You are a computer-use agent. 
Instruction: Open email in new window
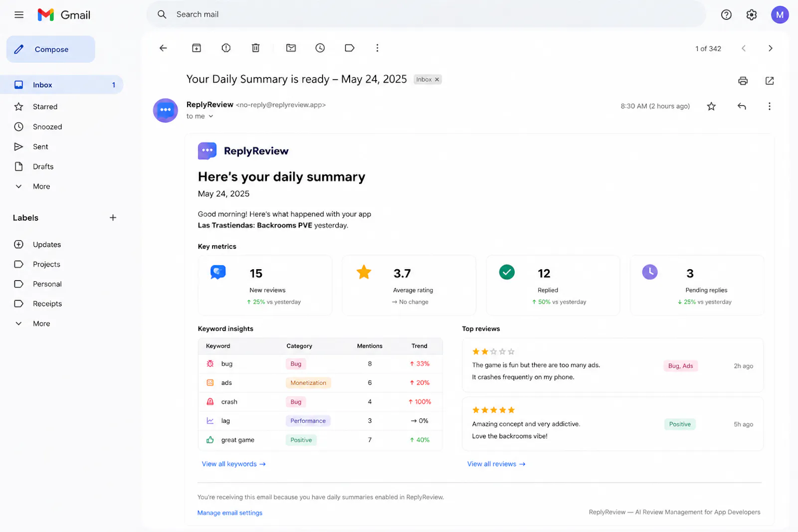[770, 81]
